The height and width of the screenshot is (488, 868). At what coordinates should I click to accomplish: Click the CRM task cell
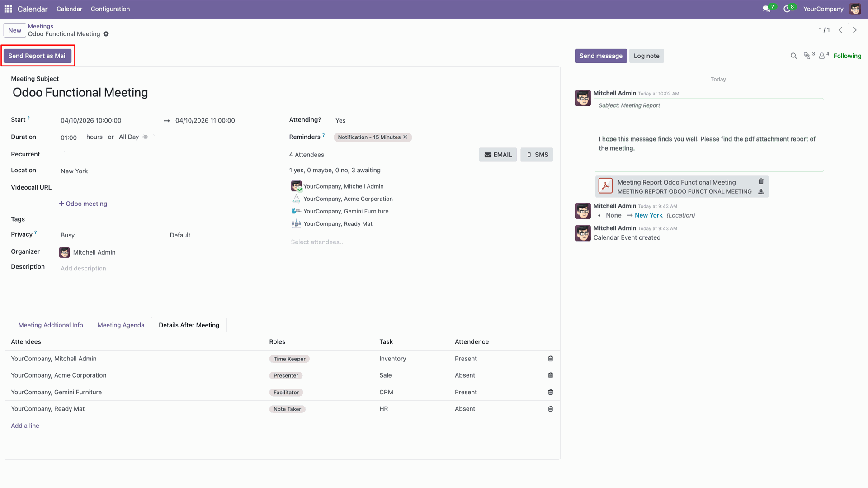pos(386,392)
